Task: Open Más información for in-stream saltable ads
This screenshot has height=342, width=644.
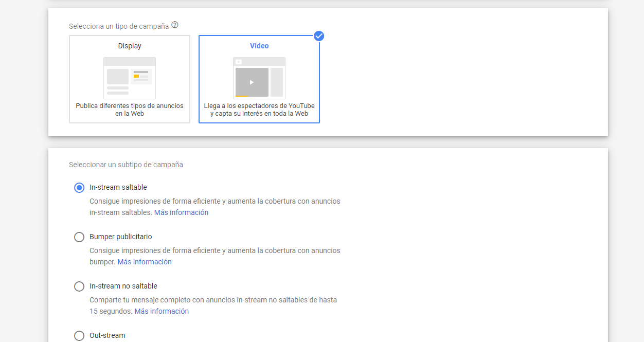Action: click(x=181, y=212)
